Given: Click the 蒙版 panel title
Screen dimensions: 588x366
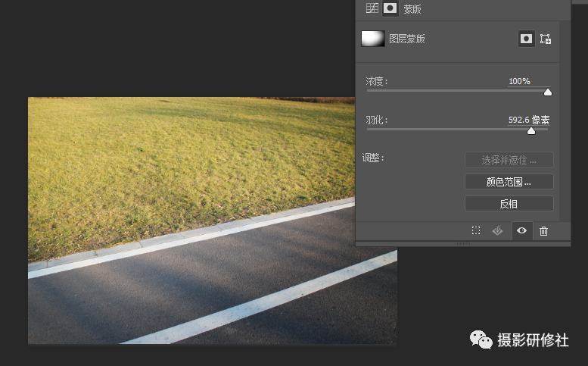Looking at the screenshot, I should point(412,9).
